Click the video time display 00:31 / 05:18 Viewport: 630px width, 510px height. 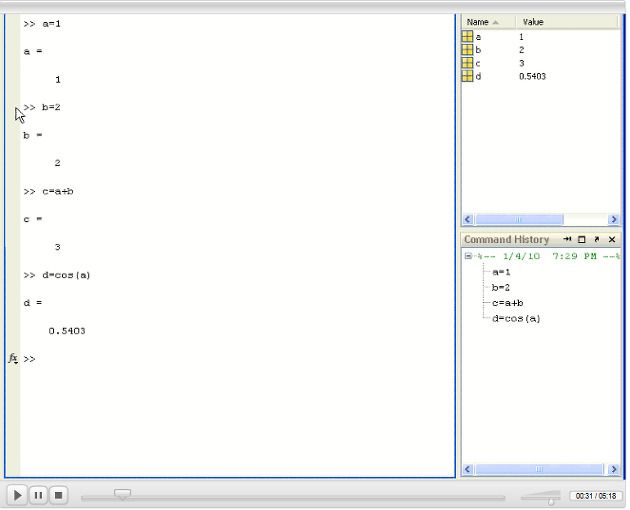pos(595,496)
